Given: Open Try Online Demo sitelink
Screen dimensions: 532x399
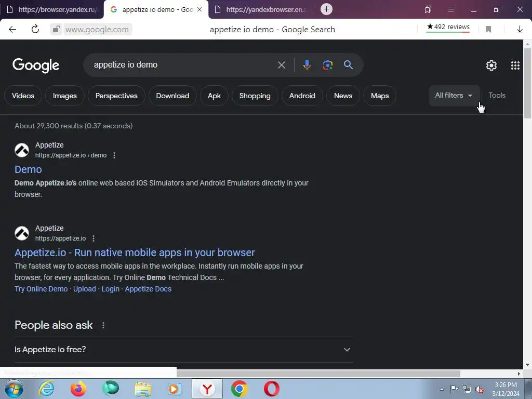Looking at the screenshot, I should [x=41, y=289].
